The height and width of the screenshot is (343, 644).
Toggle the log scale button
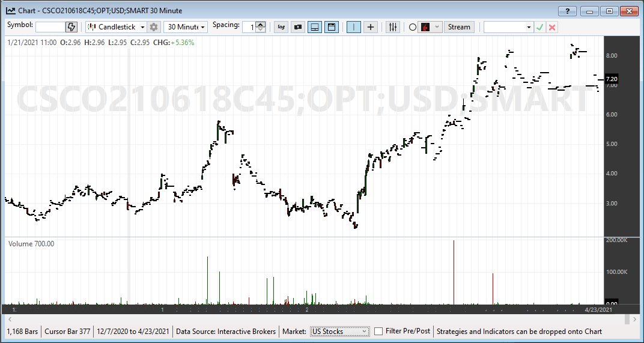(281, 27)
